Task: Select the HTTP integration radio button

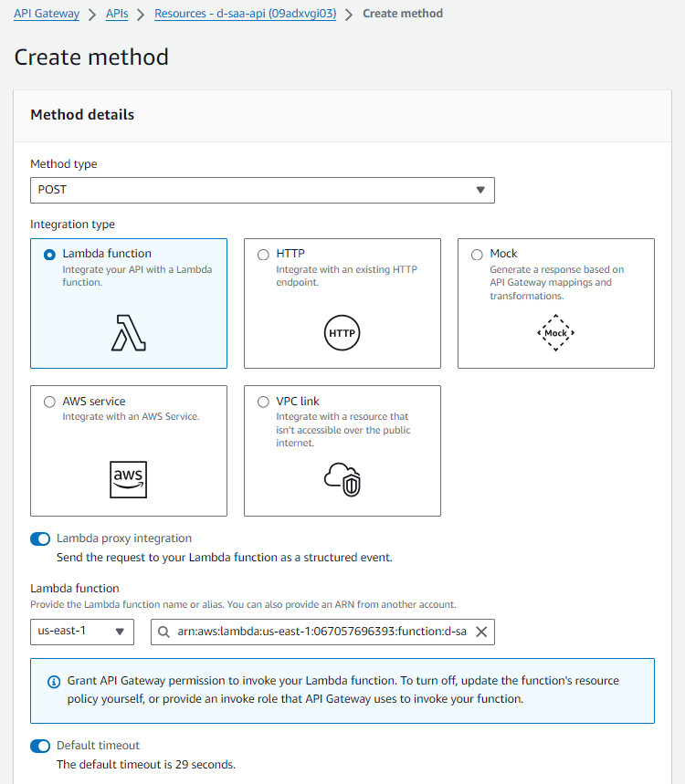Action: pos(263,255)
